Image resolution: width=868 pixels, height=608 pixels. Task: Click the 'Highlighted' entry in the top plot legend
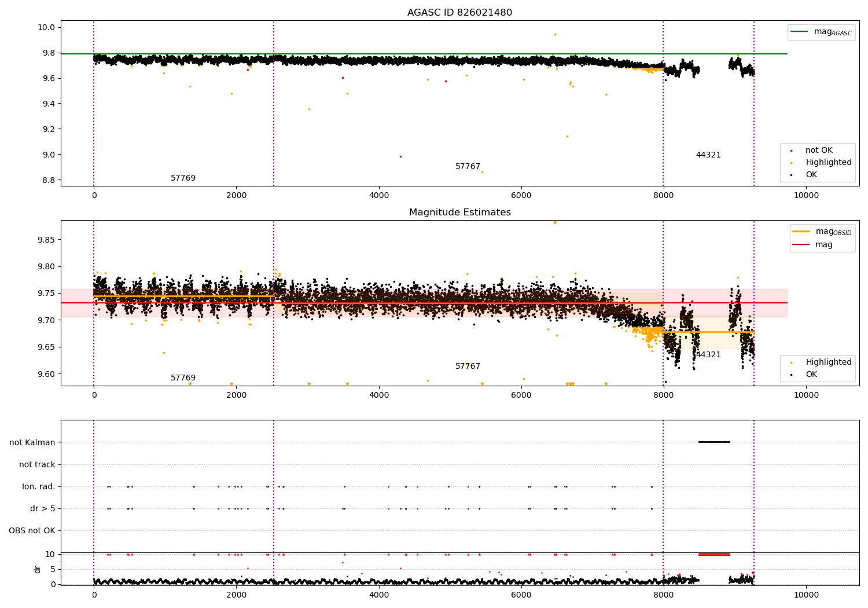click(828, 163)
